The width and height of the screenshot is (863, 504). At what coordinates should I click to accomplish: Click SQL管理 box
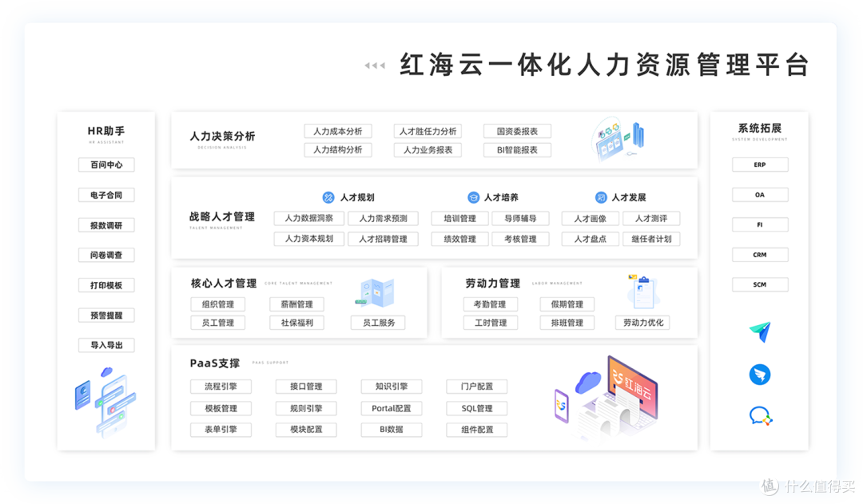click(x=477, y=408)
